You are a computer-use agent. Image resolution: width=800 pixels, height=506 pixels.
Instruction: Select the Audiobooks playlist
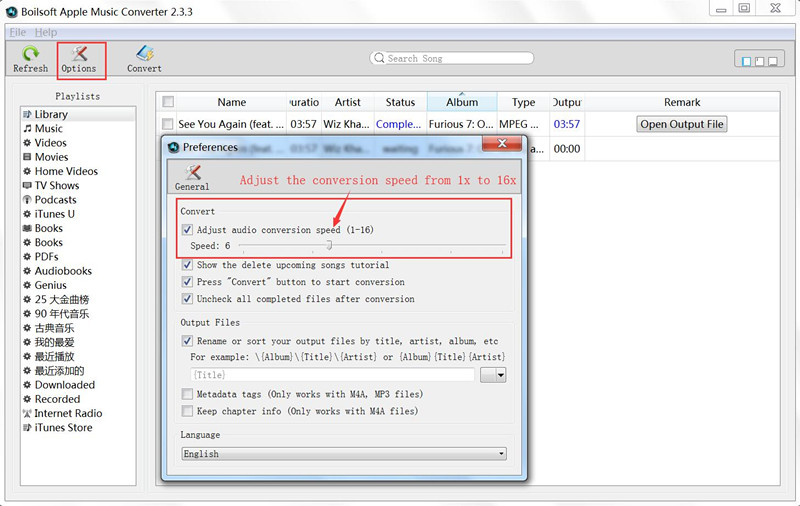point(63,271)
